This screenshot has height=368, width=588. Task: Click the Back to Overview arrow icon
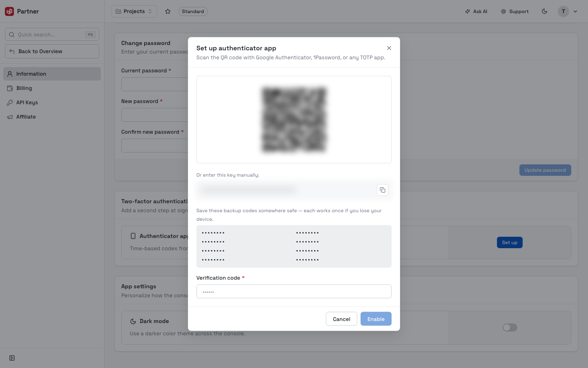point(12,52)
